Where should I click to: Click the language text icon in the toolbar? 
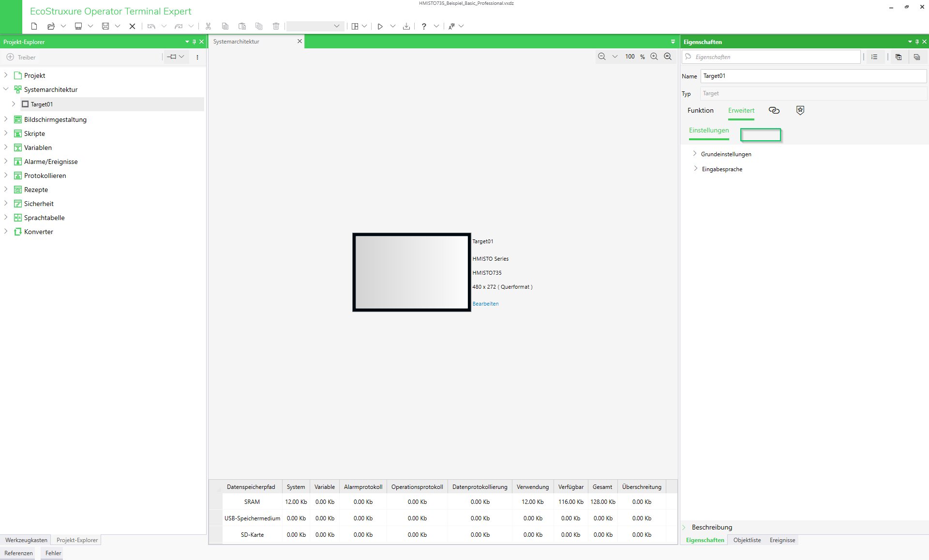tap(451, 26)
